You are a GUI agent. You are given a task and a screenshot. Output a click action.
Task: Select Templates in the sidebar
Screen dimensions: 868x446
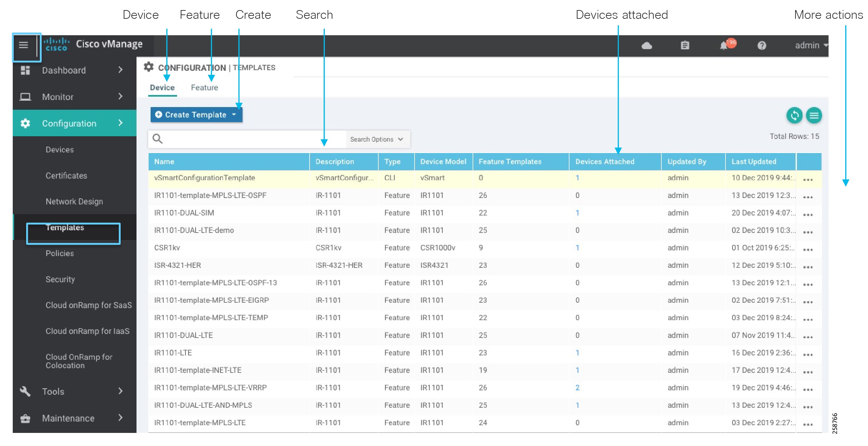click(65, 228)
